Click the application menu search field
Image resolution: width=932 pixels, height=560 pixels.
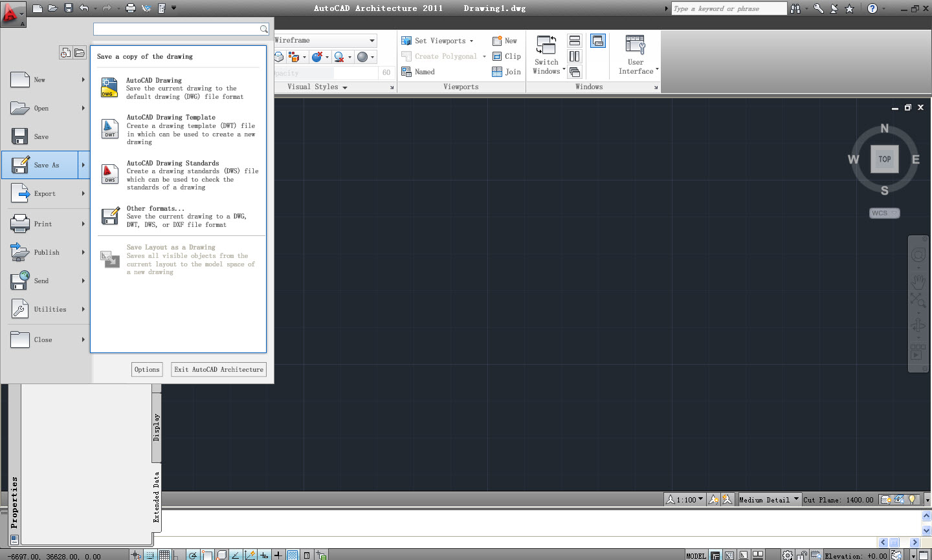point(181,29)
